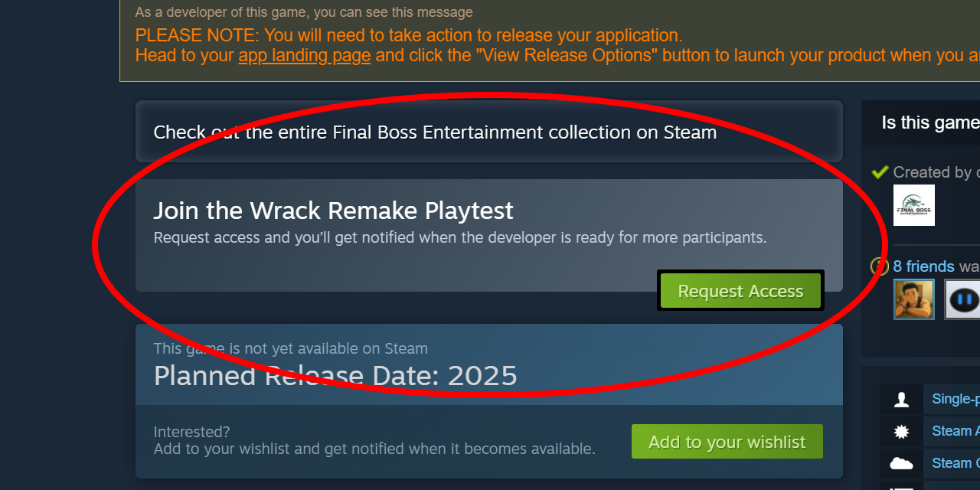The width and height of the screenshot is (980, 490).
Task: Click the green checkmark beside Created by
Action: point(880,172)
